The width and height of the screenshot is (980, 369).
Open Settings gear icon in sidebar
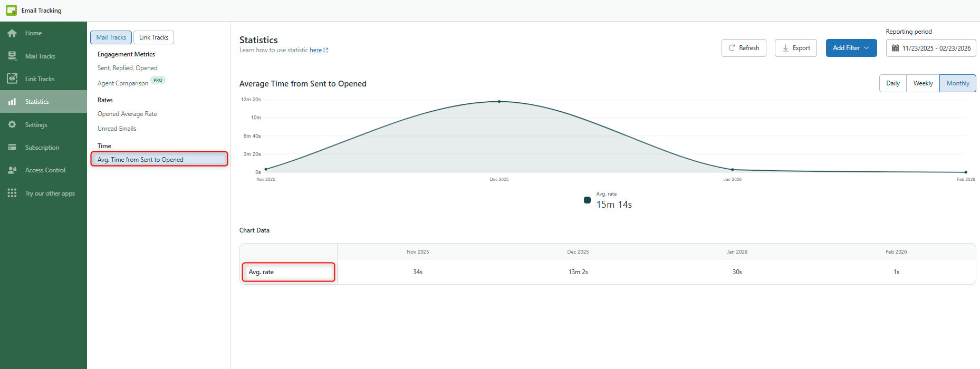pyautogui.click(x=12, y=124)
